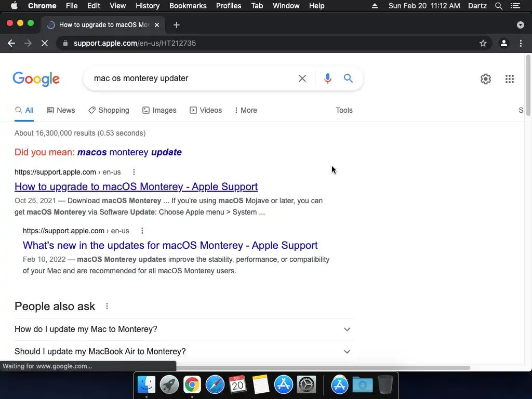Open options menu for second search result

click(x=142, y=231)
